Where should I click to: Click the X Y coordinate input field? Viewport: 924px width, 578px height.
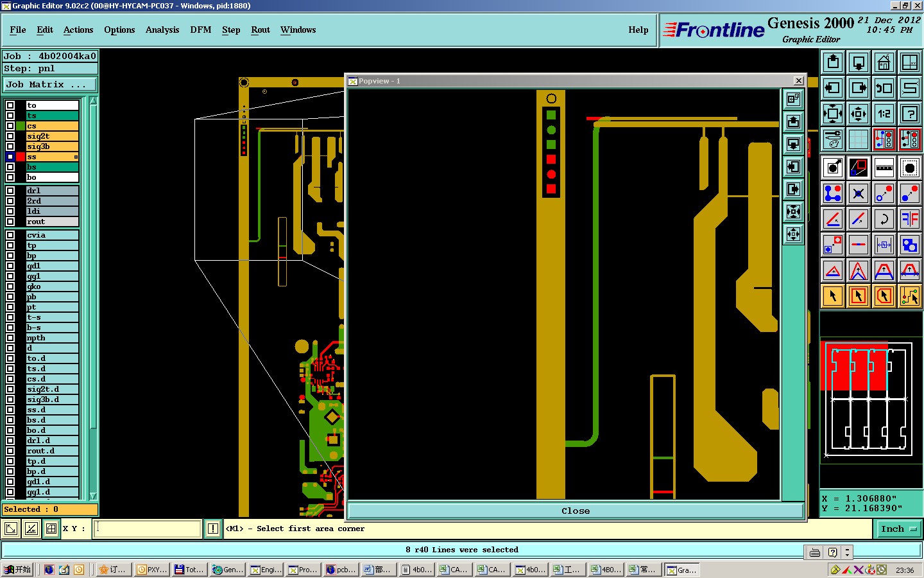pyautogui.click(x=148, y=529)
